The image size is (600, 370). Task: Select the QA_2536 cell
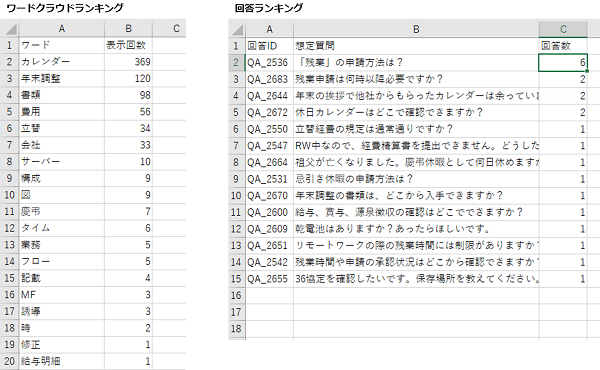269,62
